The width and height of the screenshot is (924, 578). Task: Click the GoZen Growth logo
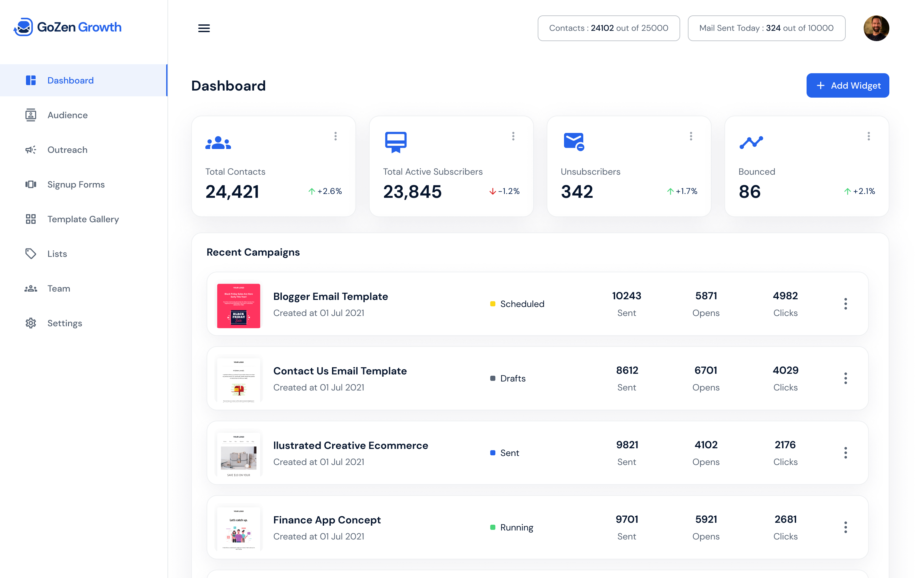coord(68,27)
